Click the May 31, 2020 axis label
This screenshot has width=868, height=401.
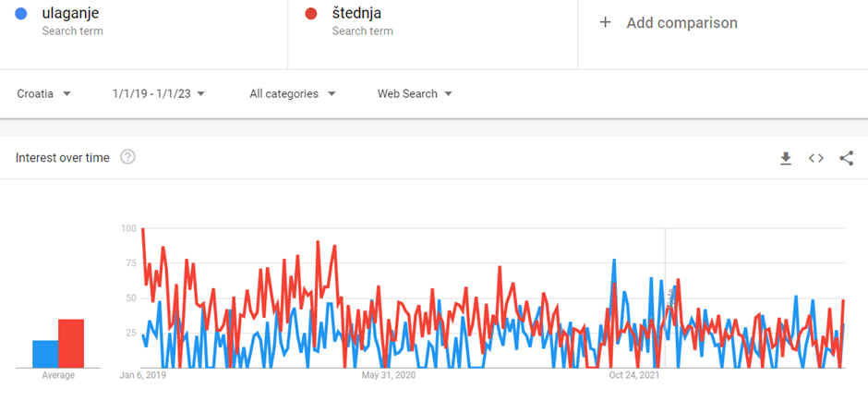click(388, 375)
